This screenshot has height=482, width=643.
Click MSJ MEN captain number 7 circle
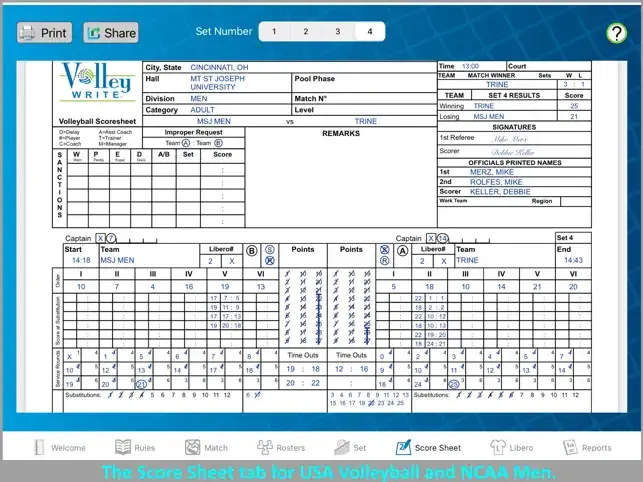coord(111,238)
